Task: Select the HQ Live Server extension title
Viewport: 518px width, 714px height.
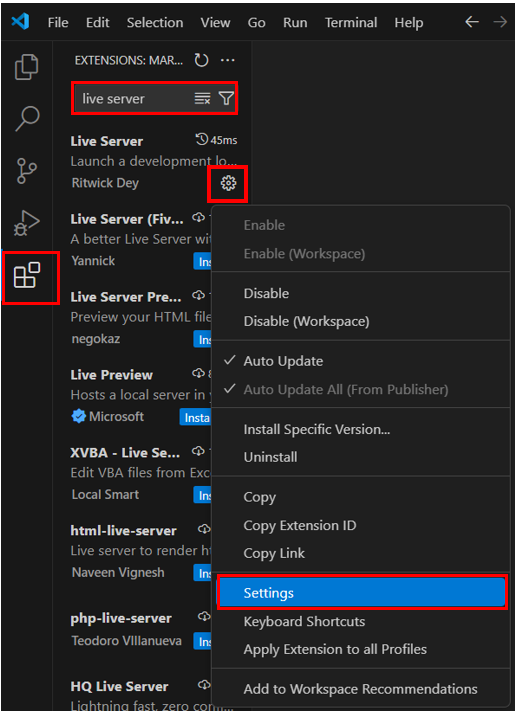Action: tap(119, 686)
